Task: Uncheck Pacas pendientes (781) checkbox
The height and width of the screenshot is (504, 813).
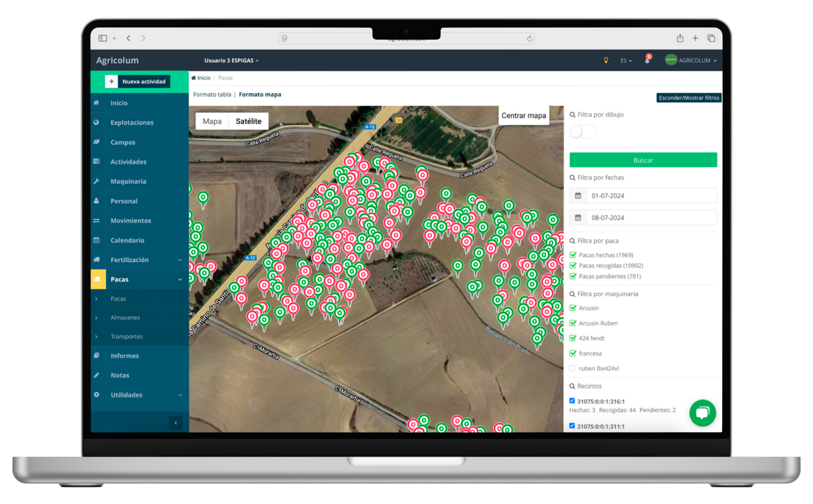Action: pos(573,276)
